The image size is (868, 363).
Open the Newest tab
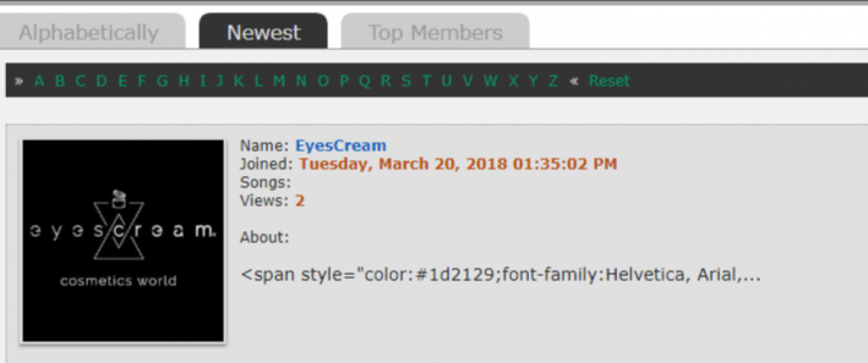tap(263, 33)
